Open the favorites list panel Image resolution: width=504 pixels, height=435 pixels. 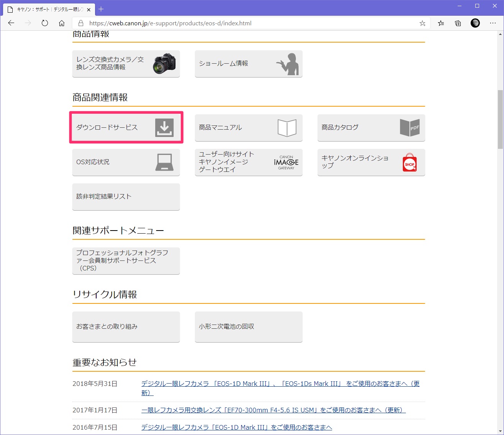(x=441, y=23)
